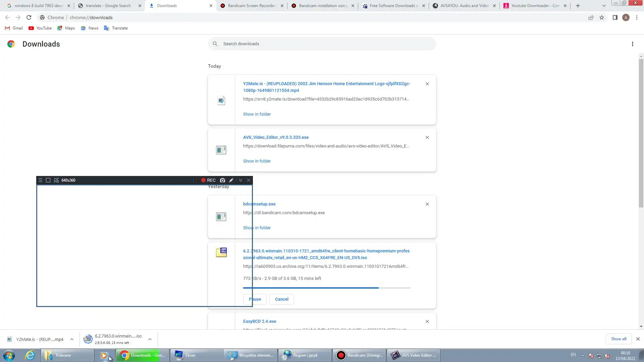Switch to translate - Google Search tab
Image resolution: width=644 pixels, height=362 pixels.
108,6
